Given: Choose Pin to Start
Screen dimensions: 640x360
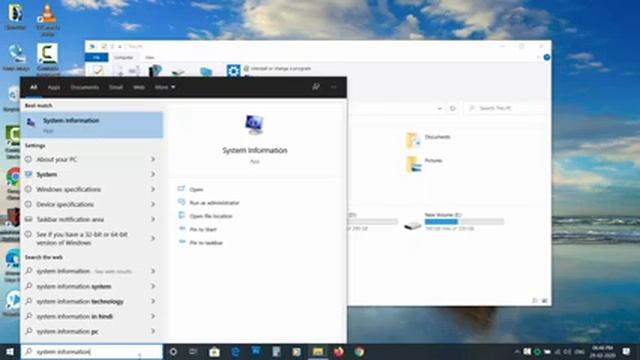Looking at the screenshot, I should click(202, 229).
